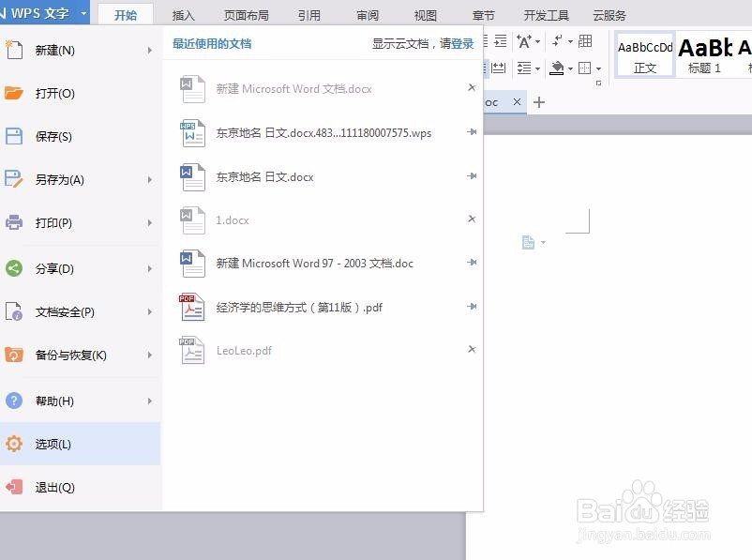
Task: Open the 选项(L) menu entry
Action: (80, 444)
